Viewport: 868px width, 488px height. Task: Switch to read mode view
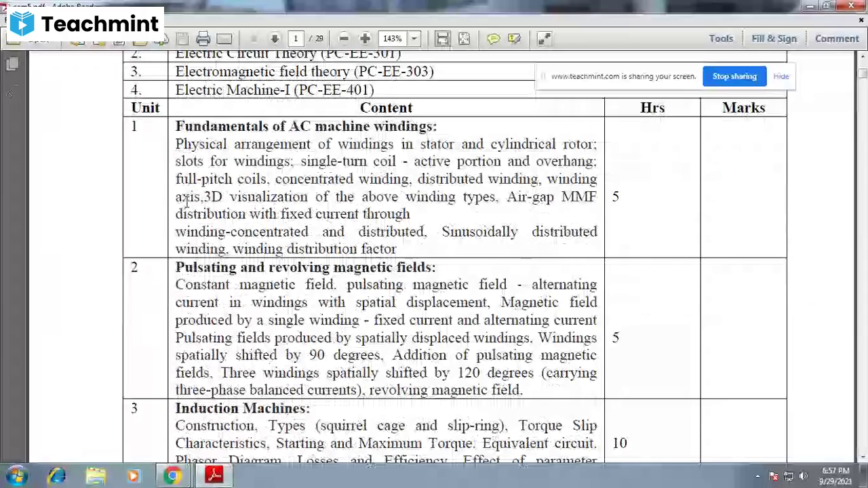(x=544, y=39)
